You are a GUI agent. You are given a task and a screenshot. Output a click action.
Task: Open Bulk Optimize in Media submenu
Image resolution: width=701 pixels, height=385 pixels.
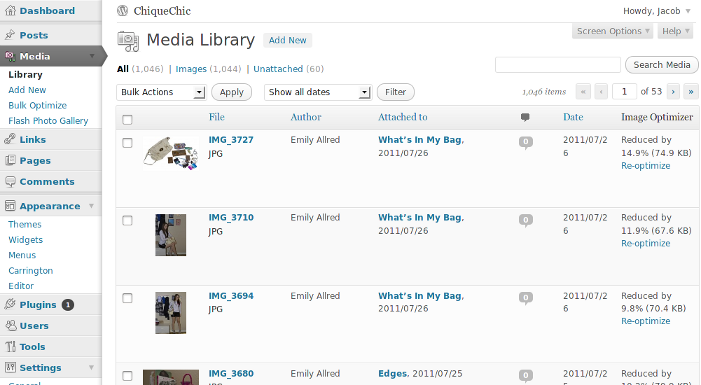coord(38,106)
